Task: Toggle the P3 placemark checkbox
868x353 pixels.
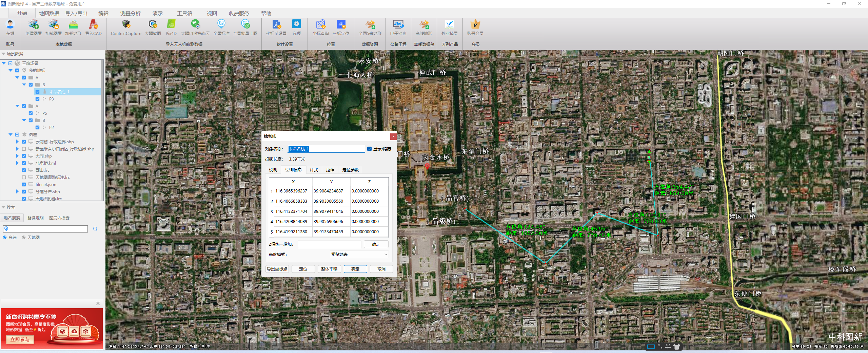Action: tap(37, 99)
